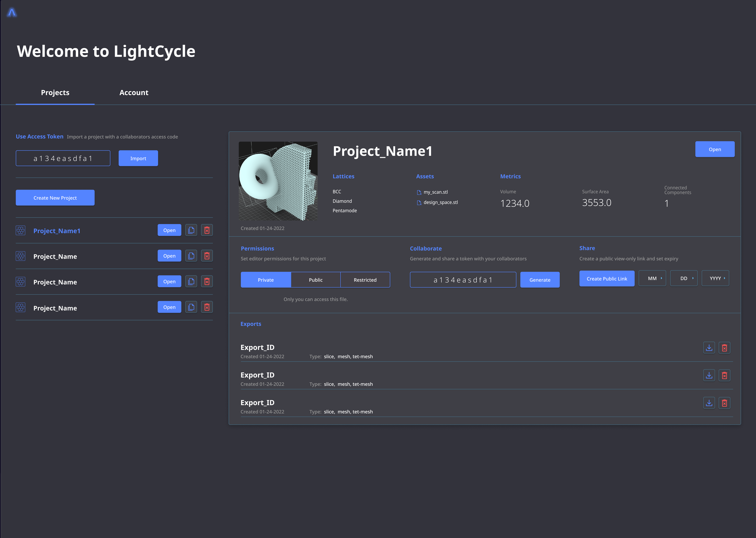Click the file icon next to my_scan.stl

(x=419, y=193)
